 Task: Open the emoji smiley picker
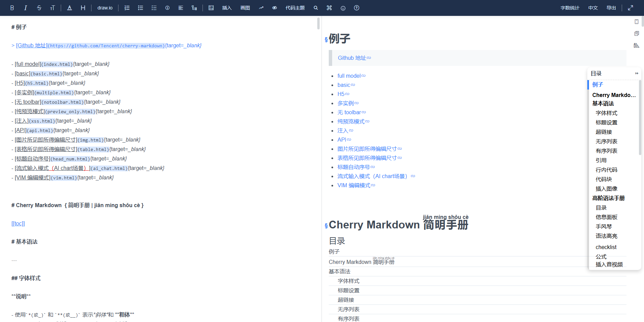click(x=343, y=8)
